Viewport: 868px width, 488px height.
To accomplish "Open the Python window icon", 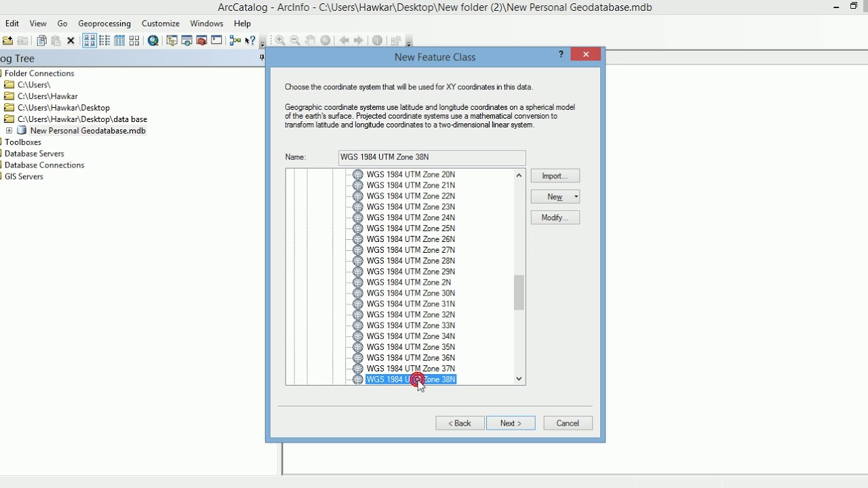I will (216, 41).
